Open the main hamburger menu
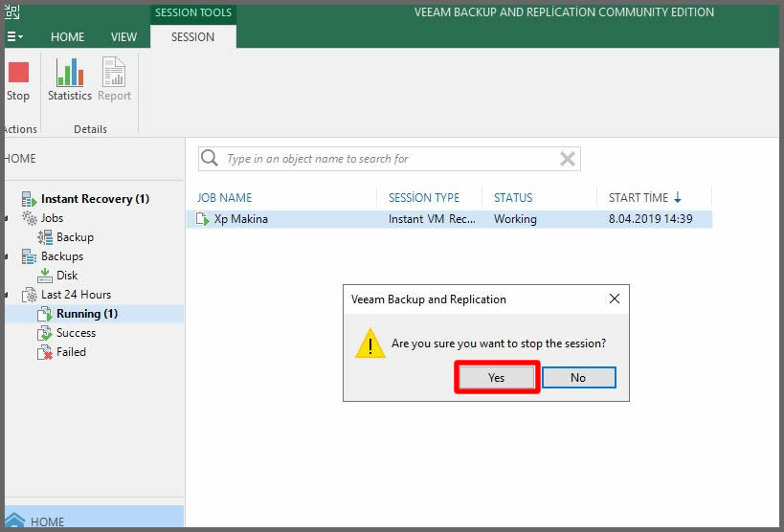The height and width of the screenshot is (532, 784). tap(14, 37)
